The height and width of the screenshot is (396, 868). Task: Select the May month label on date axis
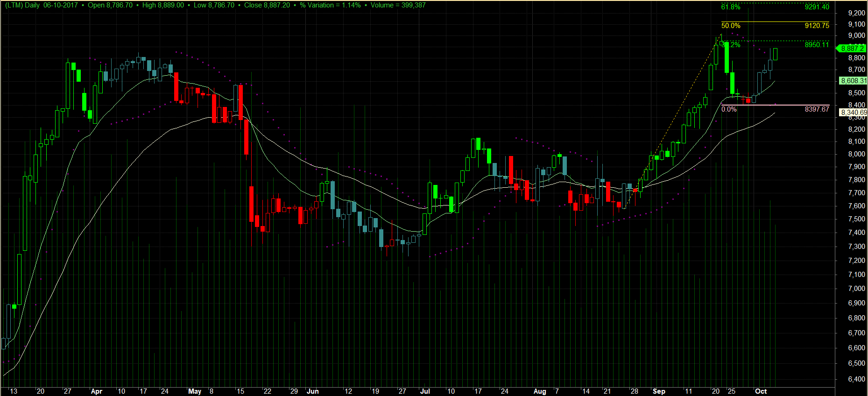click(x=195, y=391)
